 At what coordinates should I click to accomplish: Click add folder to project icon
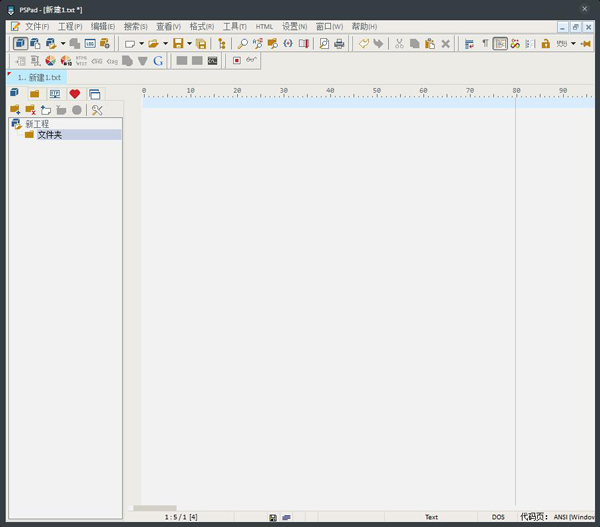[15, 110]
